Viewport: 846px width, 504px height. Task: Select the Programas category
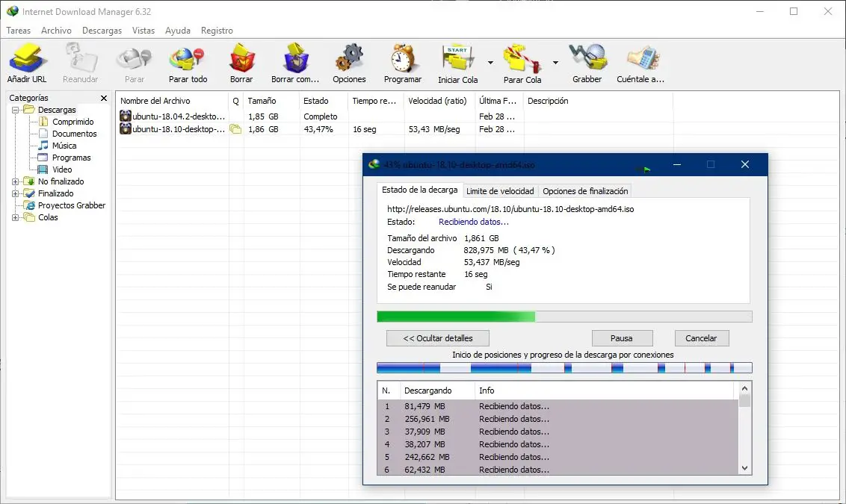71,158
